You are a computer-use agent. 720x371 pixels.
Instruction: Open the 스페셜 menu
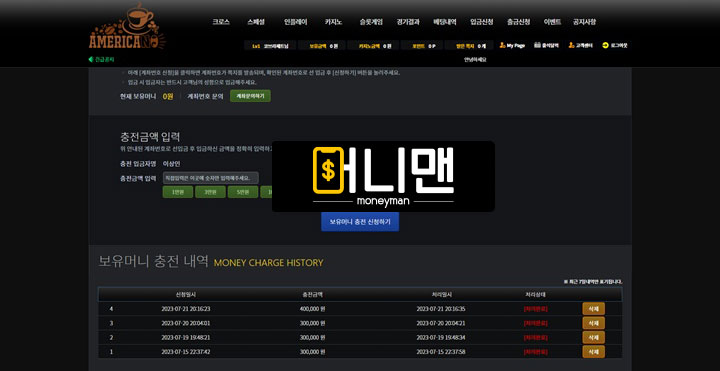(256, 22)
